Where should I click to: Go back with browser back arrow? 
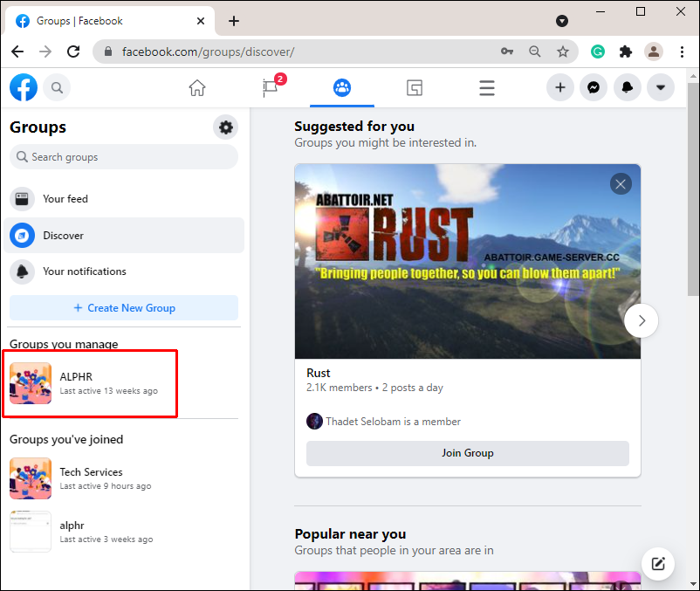point(17,52)
